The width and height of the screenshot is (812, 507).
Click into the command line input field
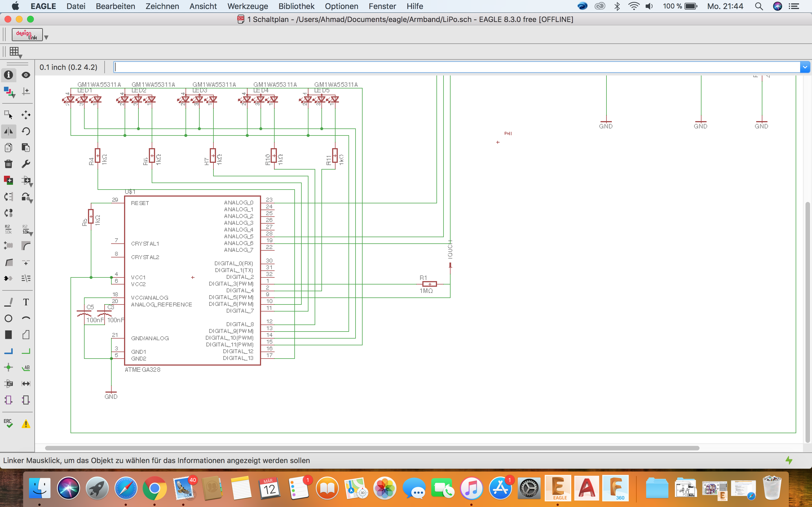click(x=456, y=67)
